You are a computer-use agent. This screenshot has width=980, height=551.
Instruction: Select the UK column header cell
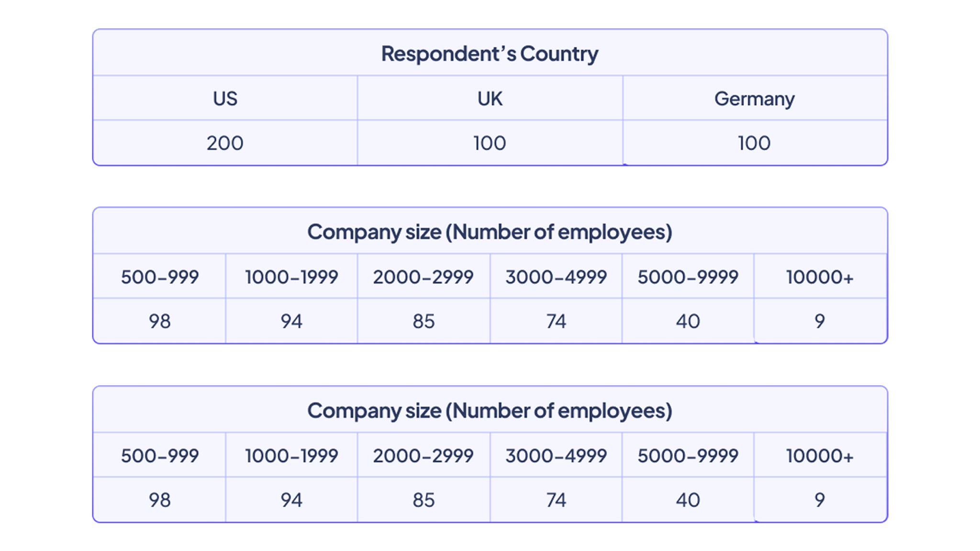[490, 99]
